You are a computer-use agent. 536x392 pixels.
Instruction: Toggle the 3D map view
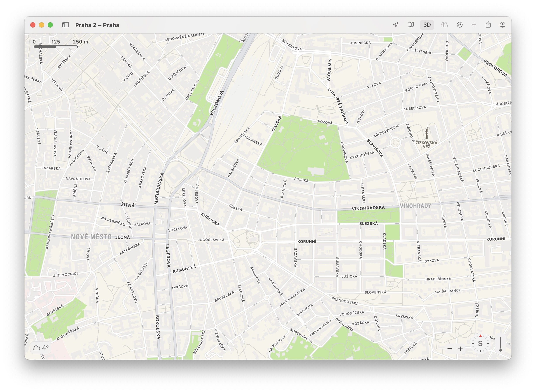(427, 25)
